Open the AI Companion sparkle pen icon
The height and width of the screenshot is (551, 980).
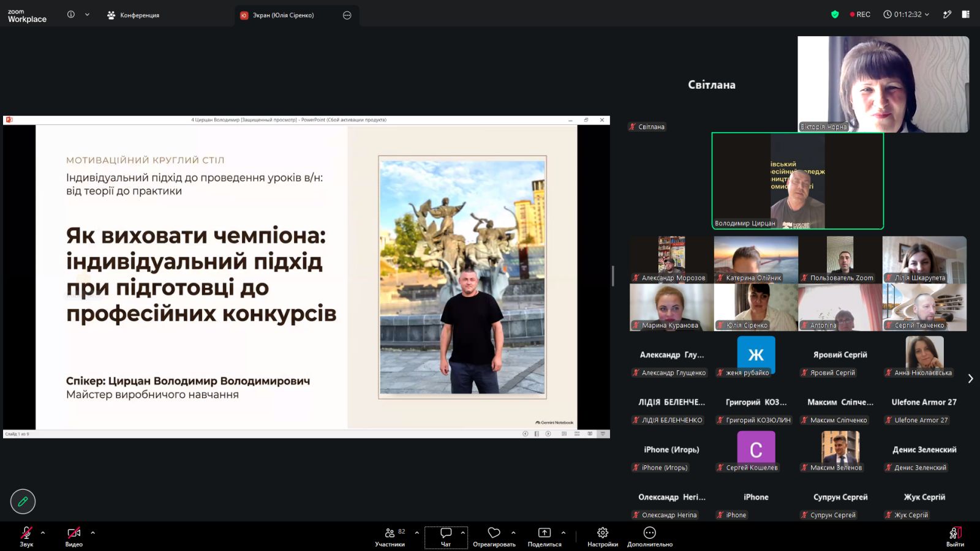[947, 14]
